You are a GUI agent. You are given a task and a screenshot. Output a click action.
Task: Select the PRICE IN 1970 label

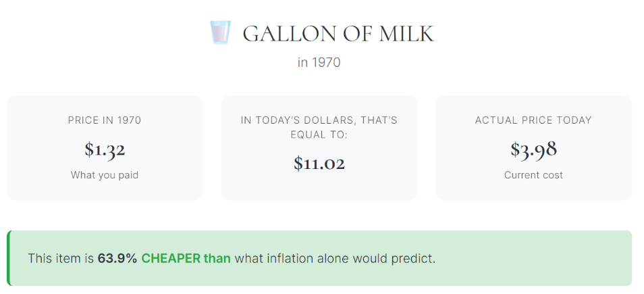coord(105,120)
